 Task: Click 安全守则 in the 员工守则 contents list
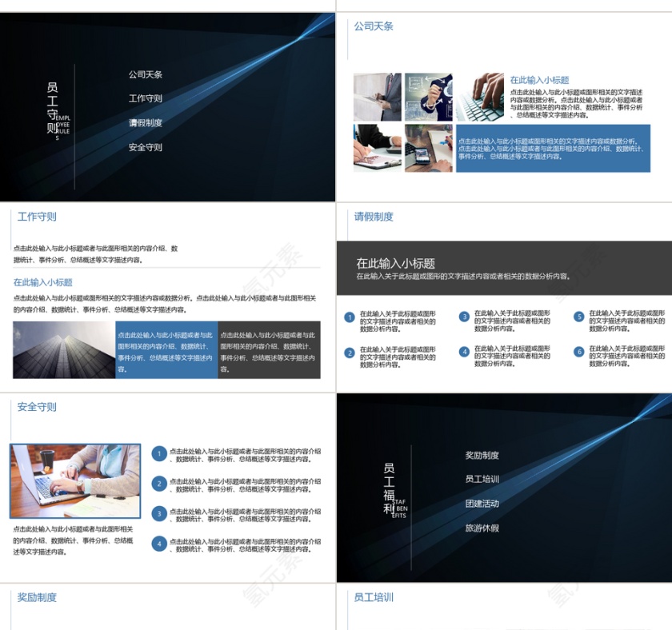click(x=146, y=148)
